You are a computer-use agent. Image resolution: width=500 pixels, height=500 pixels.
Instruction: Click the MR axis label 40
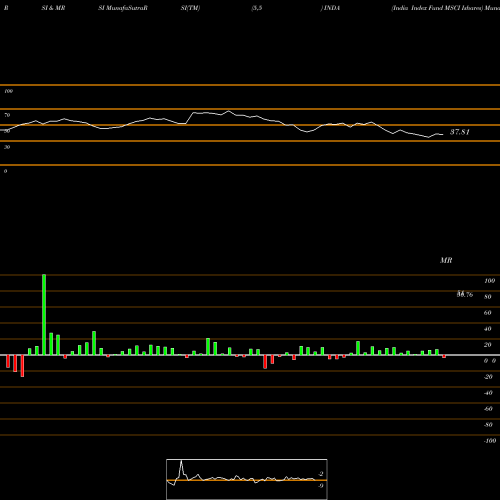487,329
